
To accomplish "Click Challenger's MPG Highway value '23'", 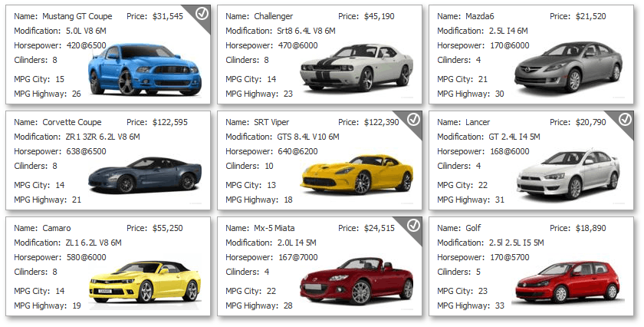I will [288, 94].
